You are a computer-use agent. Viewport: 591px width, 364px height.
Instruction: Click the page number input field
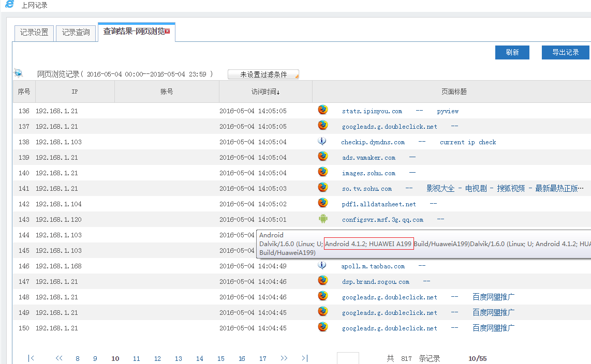tap(347, 358)
